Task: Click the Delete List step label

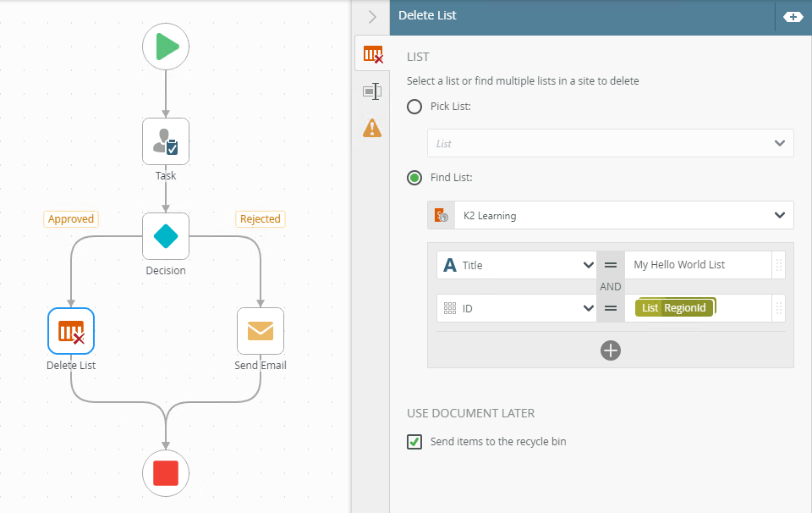Action: 71,366
